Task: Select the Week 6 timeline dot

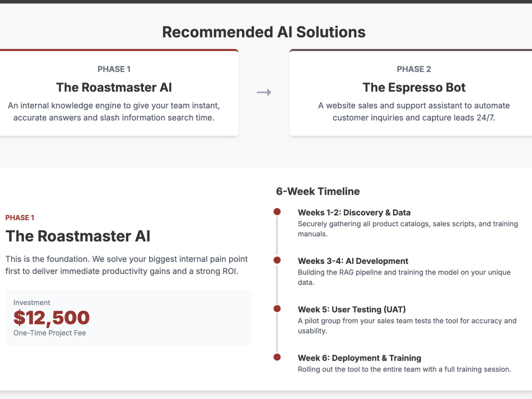Action: click(277, 358)
